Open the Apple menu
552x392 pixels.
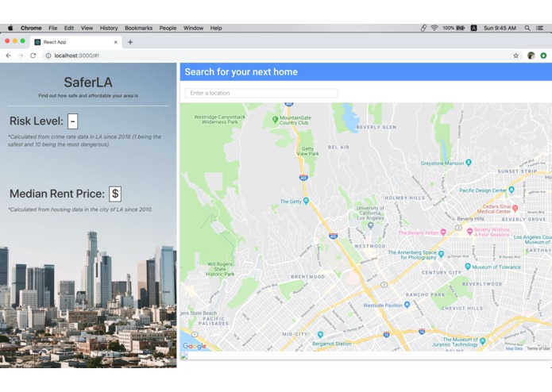pyautogui.click(x=10, y=28)
